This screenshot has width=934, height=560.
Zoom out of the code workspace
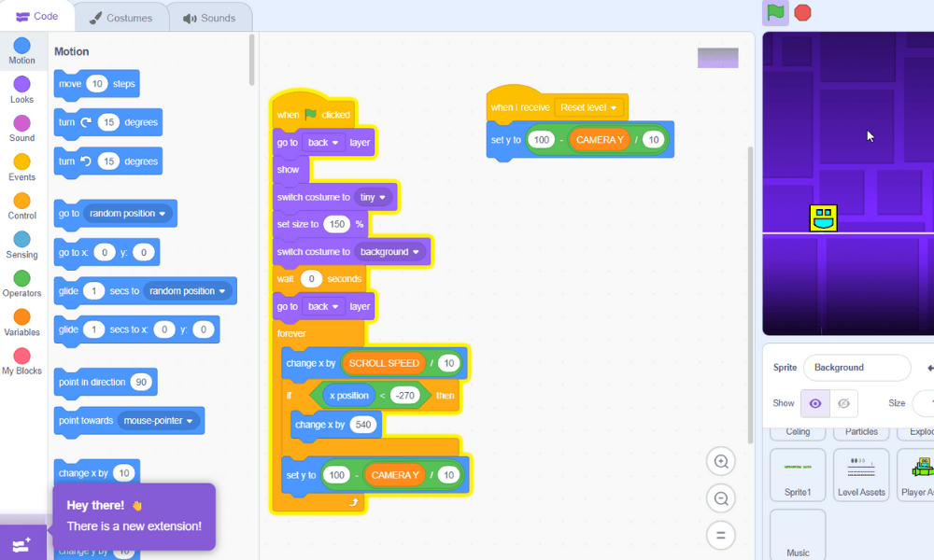tap(721, 498)
